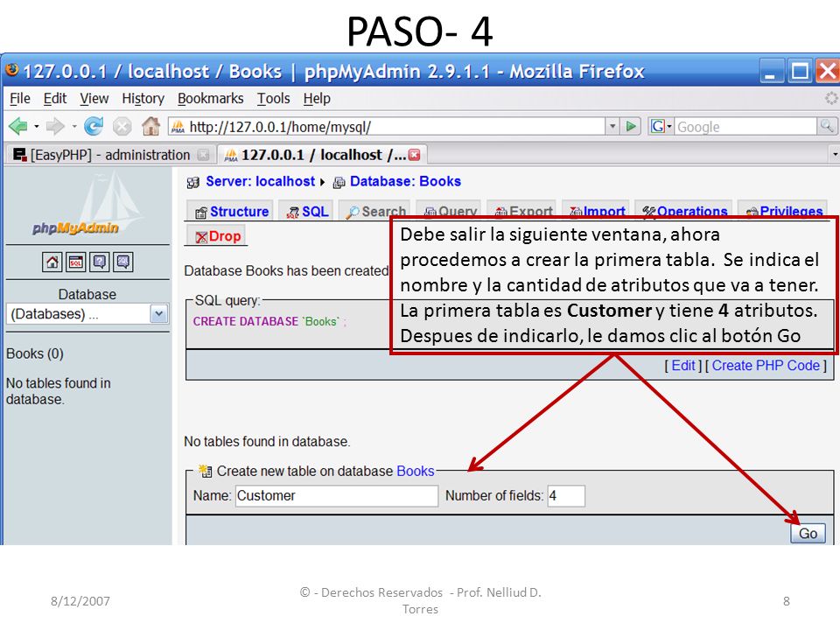Click the Edit link for SQL query
This screenshot has height=630, width=840.
click(683, 366)
